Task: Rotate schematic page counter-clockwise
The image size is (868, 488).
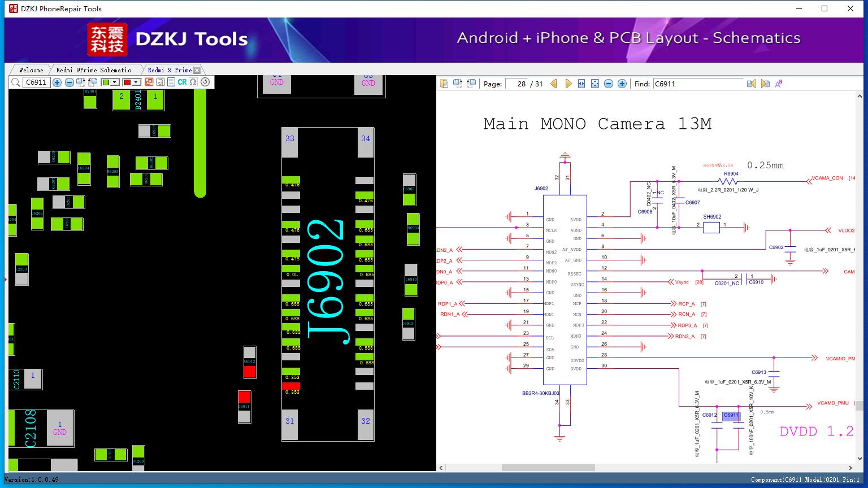Action: pos(471,84)
